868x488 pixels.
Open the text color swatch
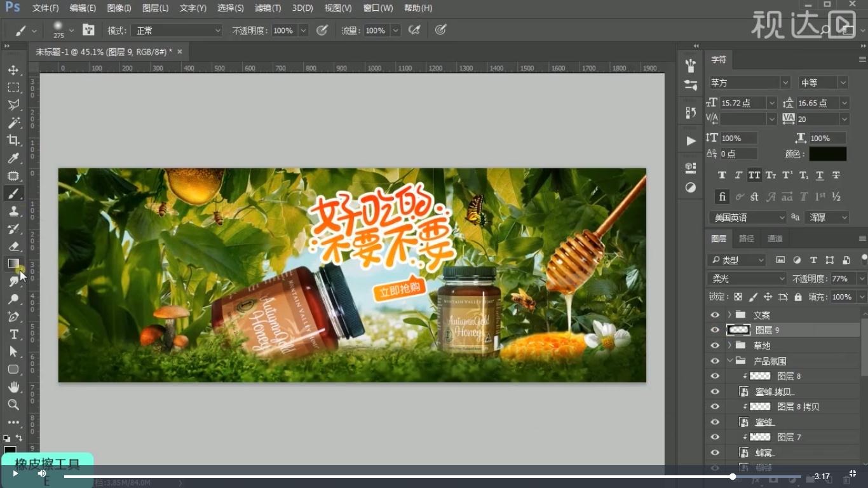[x=827, y=154]
